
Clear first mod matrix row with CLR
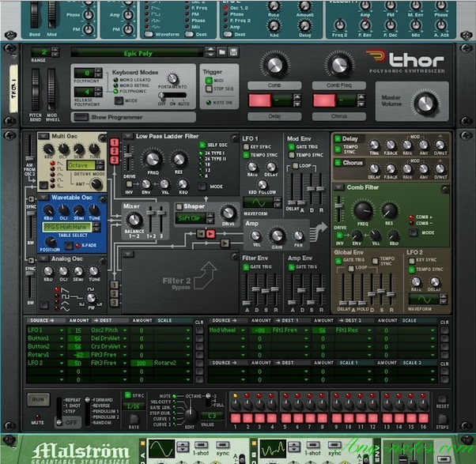(199, 330)
